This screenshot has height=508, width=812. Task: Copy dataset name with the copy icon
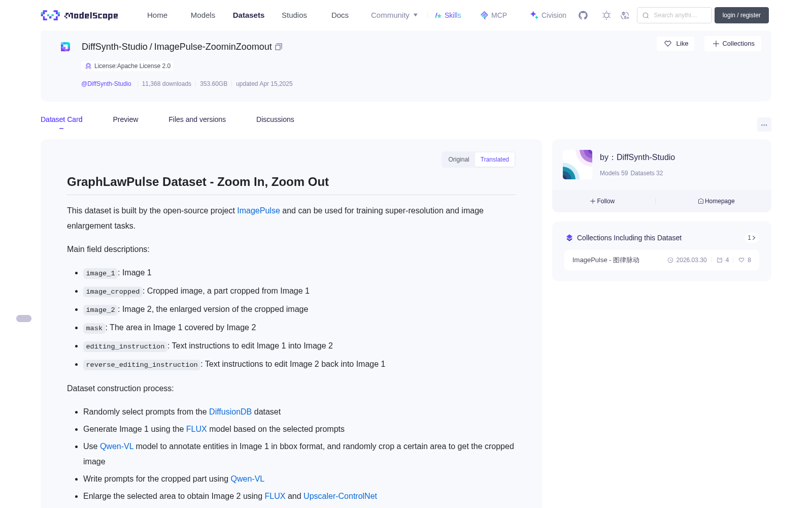coord(279,47)
